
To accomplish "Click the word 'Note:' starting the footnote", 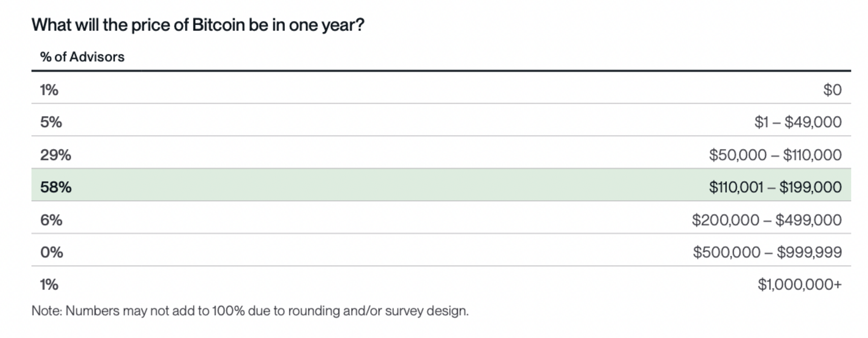I will (47, 311).
